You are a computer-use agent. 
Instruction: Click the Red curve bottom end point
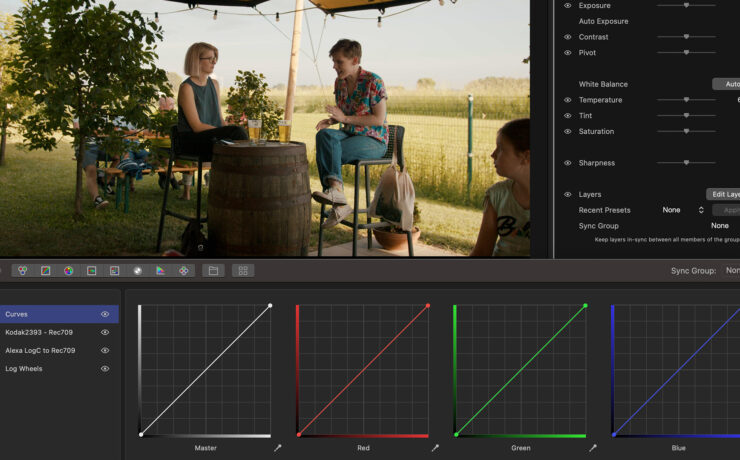click(x=299, y=435)
